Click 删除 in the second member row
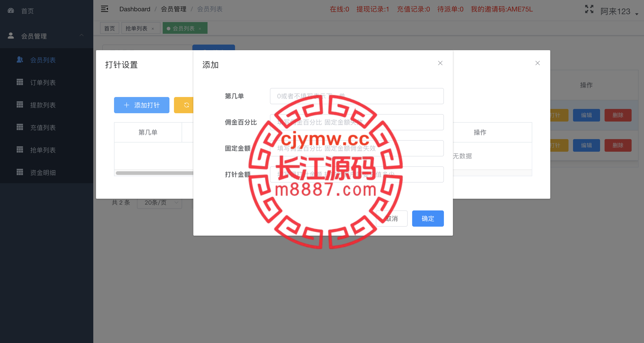 click(x=618, y=145)
